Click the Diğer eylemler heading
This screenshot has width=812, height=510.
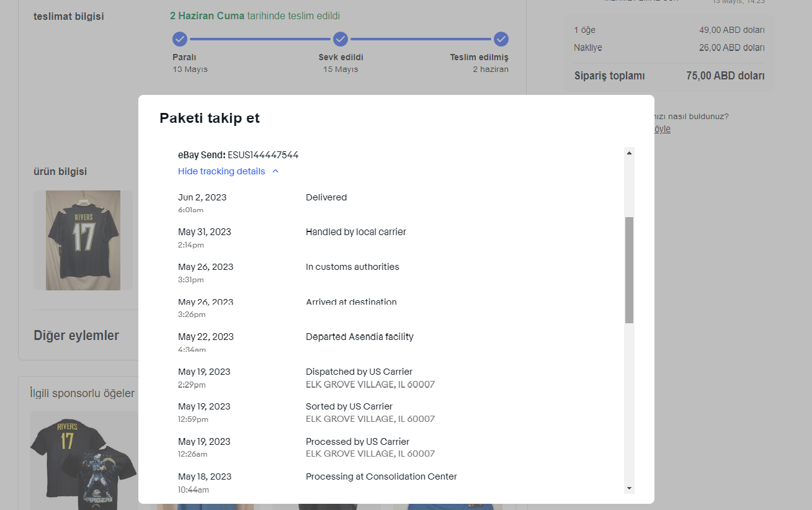[x=76, y=336]
